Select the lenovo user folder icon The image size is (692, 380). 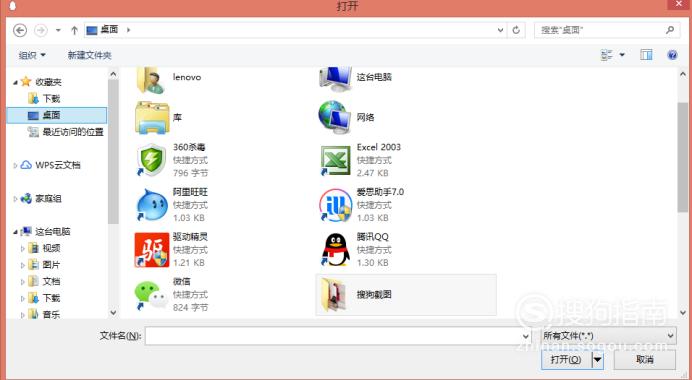pos(151,80)
